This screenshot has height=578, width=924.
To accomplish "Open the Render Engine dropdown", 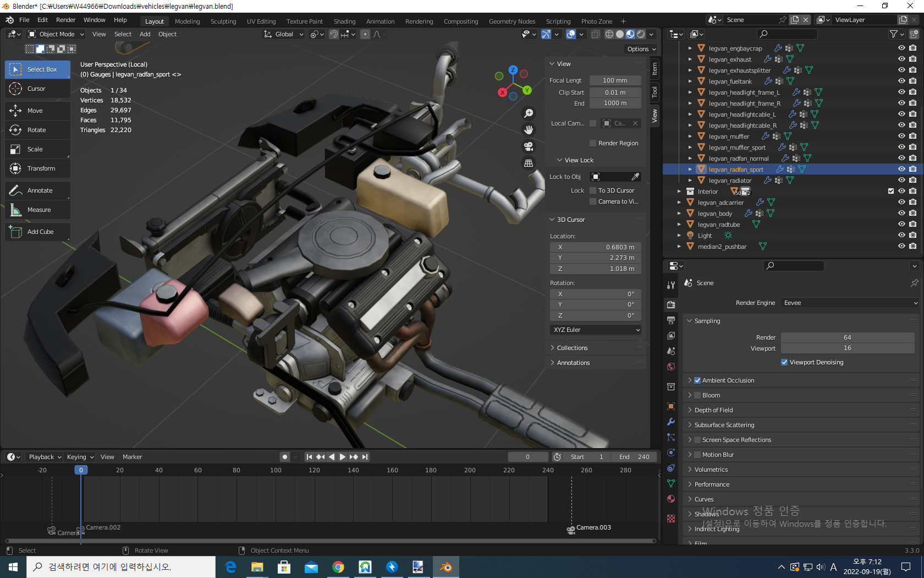I will coord(849,303).
